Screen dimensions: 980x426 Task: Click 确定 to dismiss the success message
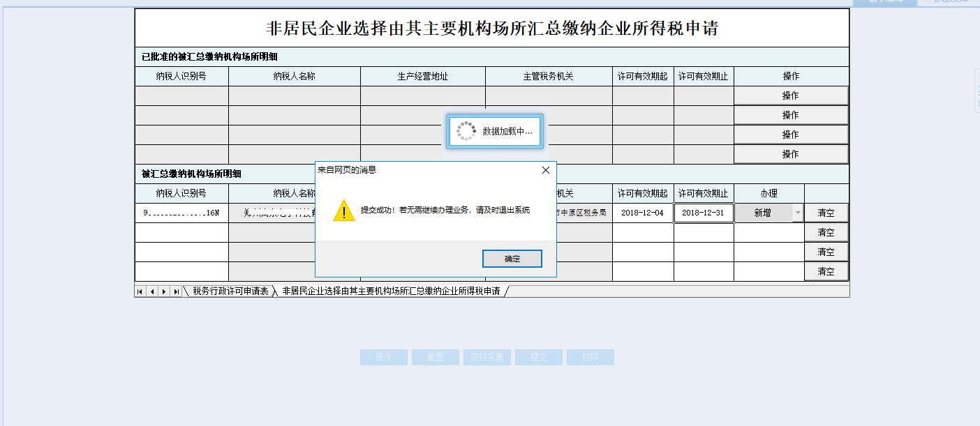coord(512,258)
